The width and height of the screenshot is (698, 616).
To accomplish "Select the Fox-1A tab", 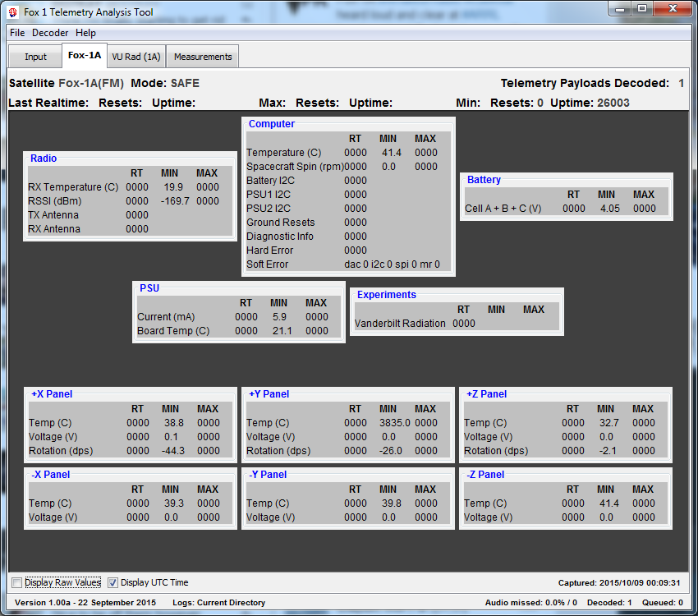I will (84, 55).
